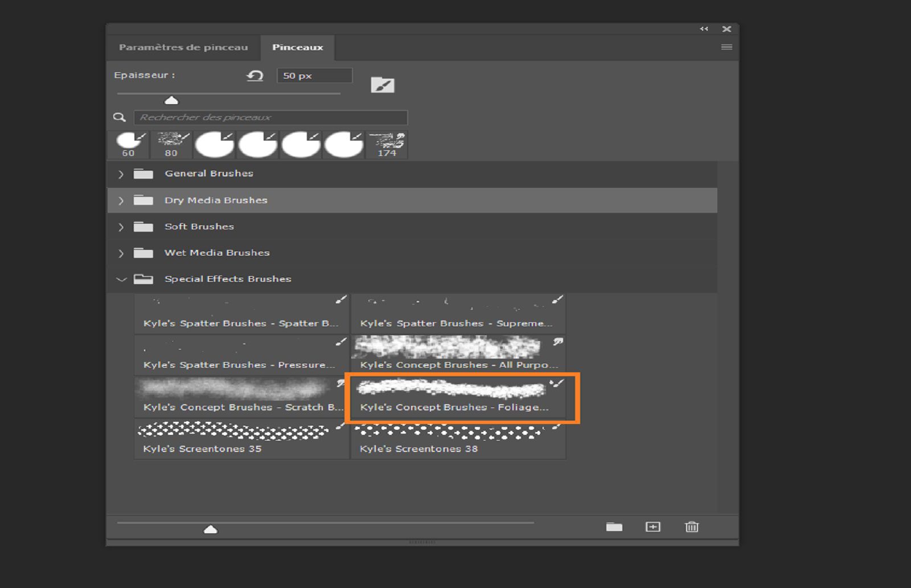Click the folder icon beside Soft Brushes

click(143, 227)
